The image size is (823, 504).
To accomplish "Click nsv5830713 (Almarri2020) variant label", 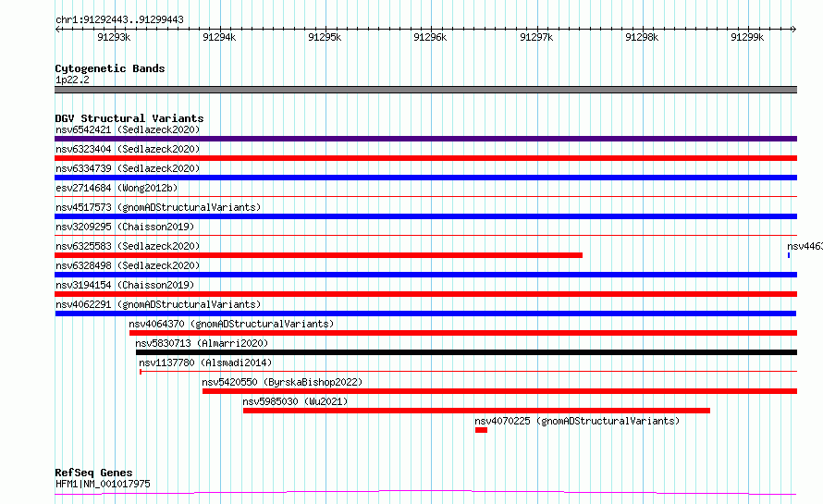I will pos(202,343).
